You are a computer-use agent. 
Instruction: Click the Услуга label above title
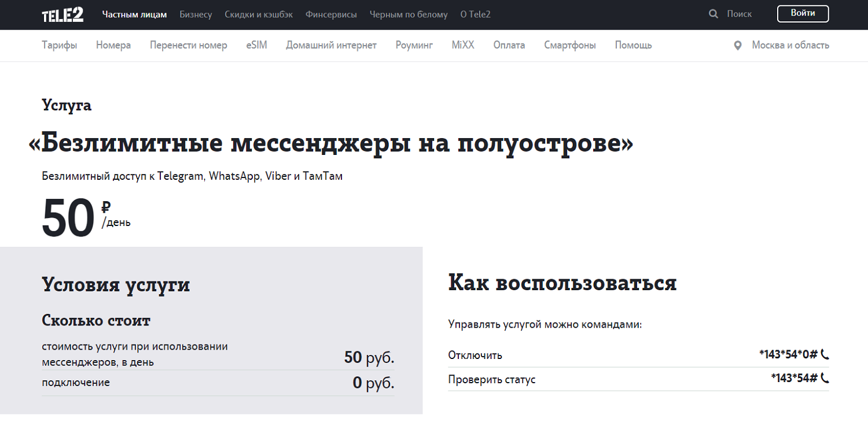pyautogui.click(x=67, y=106)
